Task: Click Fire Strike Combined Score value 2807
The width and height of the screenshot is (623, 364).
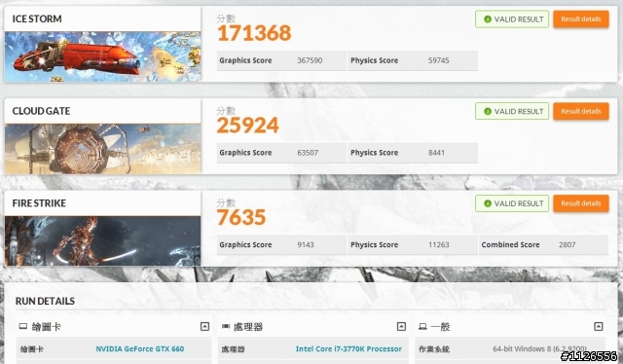Action: pyautogui.click(x=567, y=245)
